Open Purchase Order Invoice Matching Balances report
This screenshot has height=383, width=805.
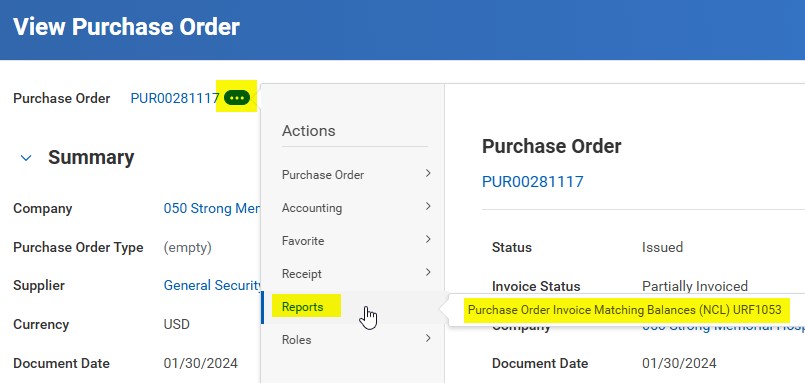click(x=624, y=310)
